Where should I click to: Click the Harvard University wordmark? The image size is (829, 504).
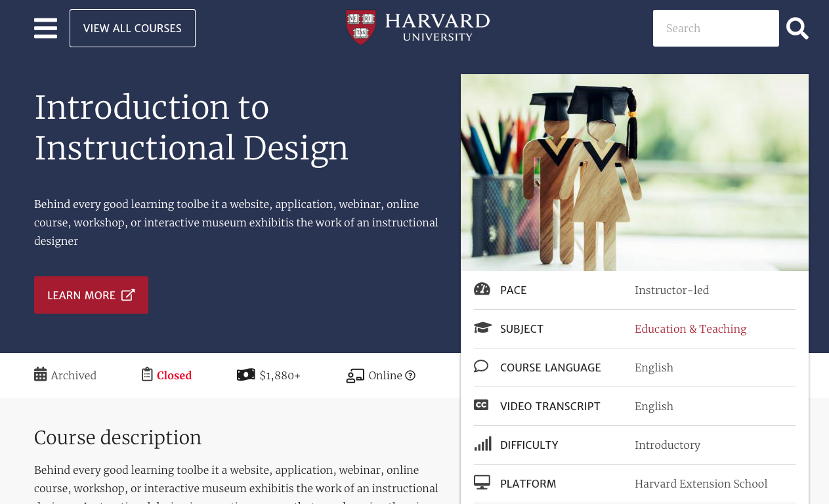[437, 28]
